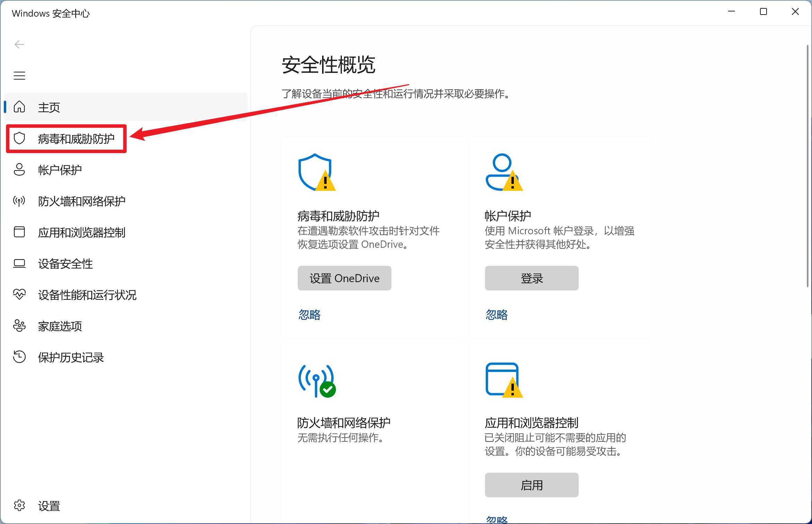This screenshot has height=524, width=812.
Task: Open 保护历史记录 in the sidebar
Action: (x=126, y=357)
